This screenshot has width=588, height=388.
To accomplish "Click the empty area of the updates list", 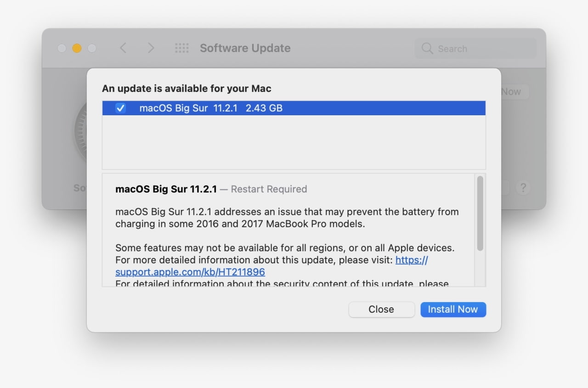I will [x=294, y=142].
